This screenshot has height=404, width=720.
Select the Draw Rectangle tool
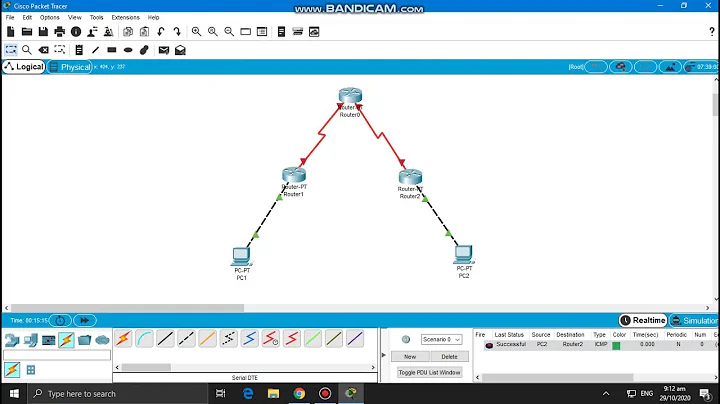pos(112,50)
